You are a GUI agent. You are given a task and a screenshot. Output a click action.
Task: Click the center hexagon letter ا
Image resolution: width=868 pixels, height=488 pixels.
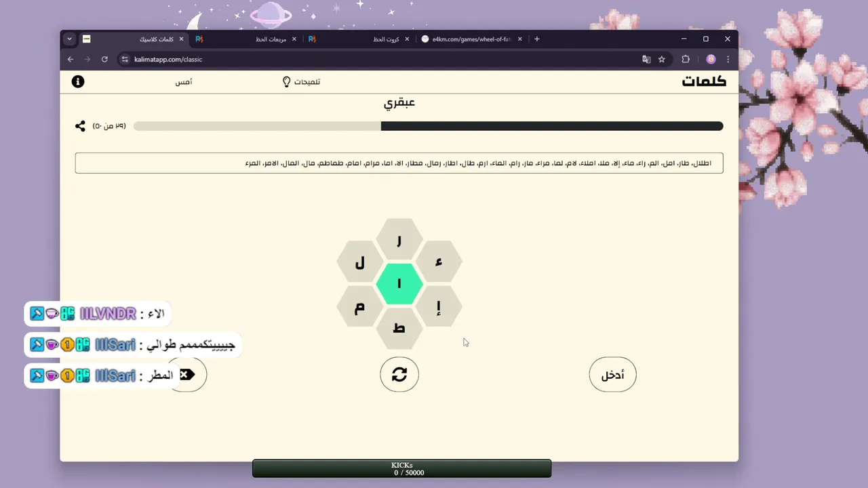click(x=399, y=283)
